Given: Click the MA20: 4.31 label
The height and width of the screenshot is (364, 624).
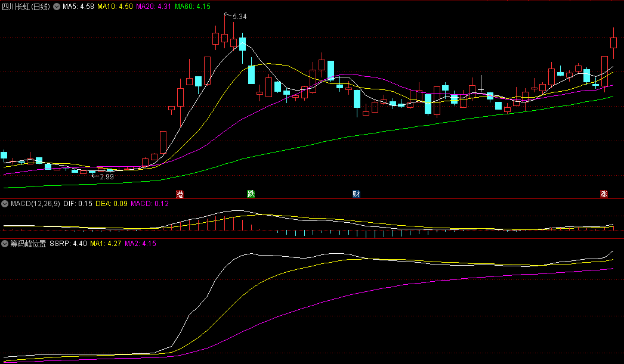Looking at the screenshot, I should pyautogui.click(x=153, y=7).
